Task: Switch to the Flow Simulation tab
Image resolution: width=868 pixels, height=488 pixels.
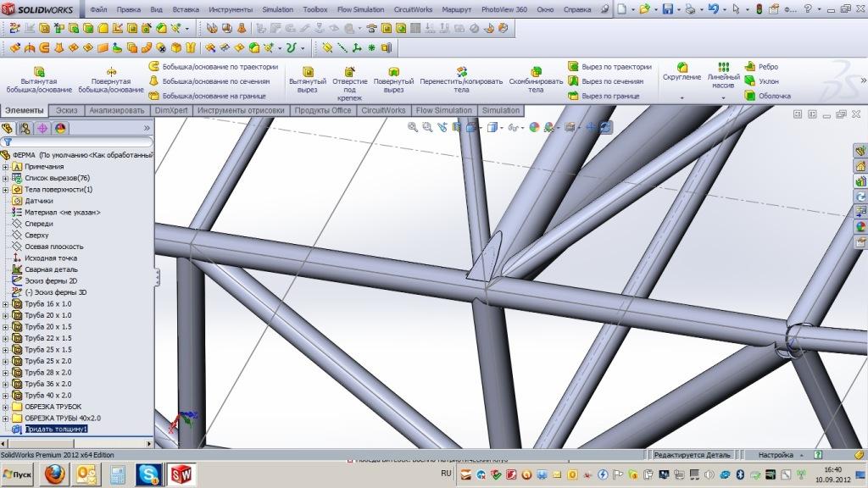Action: tap(444, 110)
